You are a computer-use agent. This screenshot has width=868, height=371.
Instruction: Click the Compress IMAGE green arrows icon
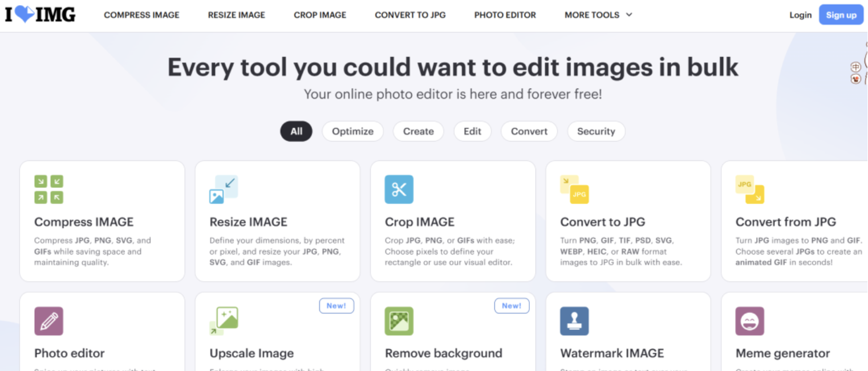48,189
